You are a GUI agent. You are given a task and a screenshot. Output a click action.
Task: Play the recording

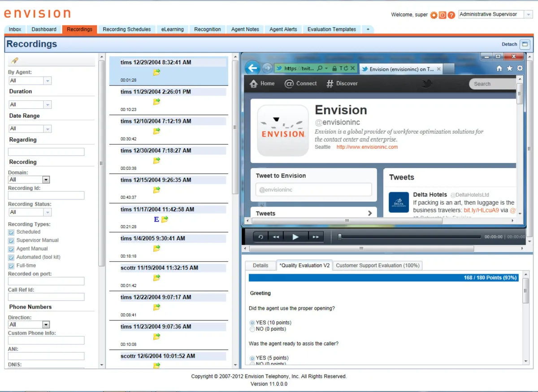[295, 237]
